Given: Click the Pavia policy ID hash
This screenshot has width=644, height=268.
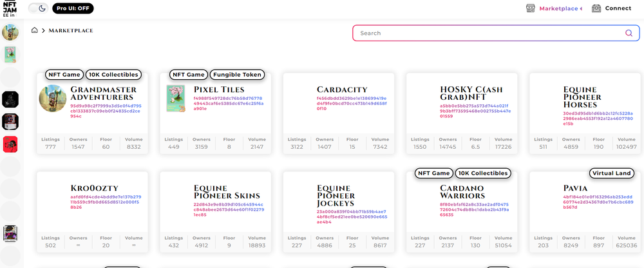Looking at the screenshot, I should click(x=598, y=202).
